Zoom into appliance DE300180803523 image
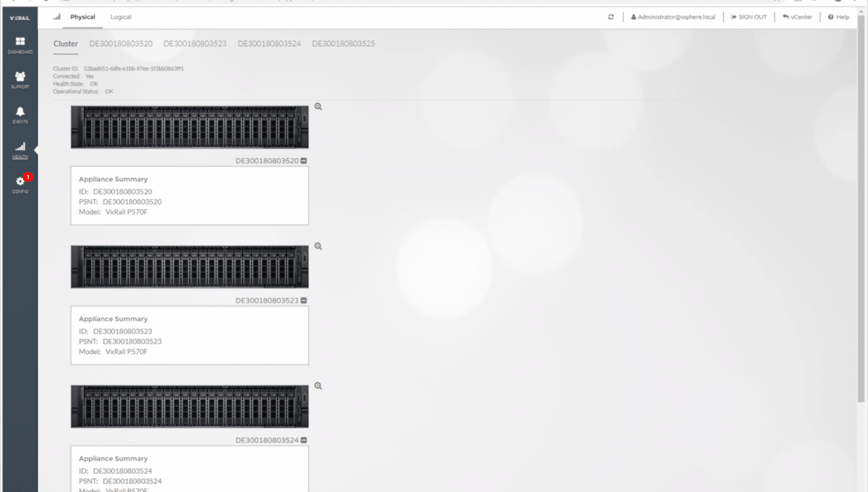The height and width of the screenshot is (492, 868). coord(318,246)
